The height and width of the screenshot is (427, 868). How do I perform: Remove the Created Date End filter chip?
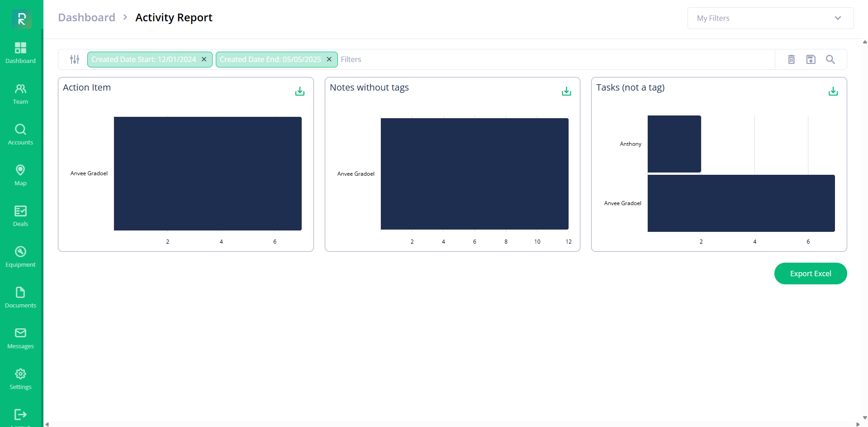329,59
